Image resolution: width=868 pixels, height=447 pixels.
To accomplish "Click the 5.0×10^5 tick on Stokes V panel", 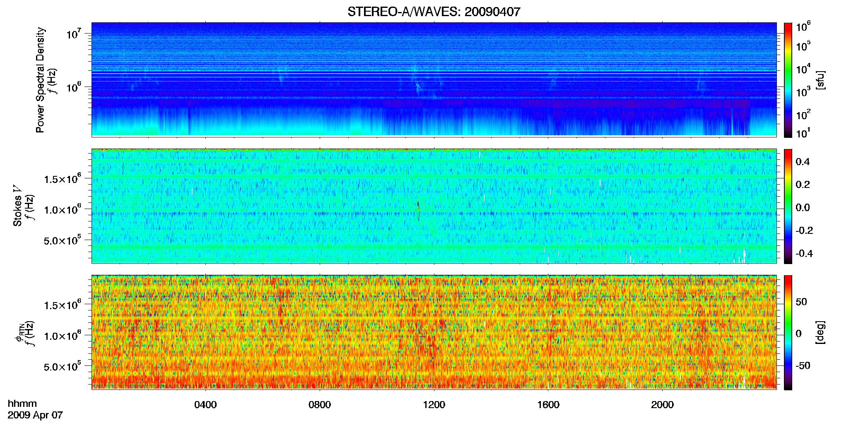I will click(x=63, y=240).
